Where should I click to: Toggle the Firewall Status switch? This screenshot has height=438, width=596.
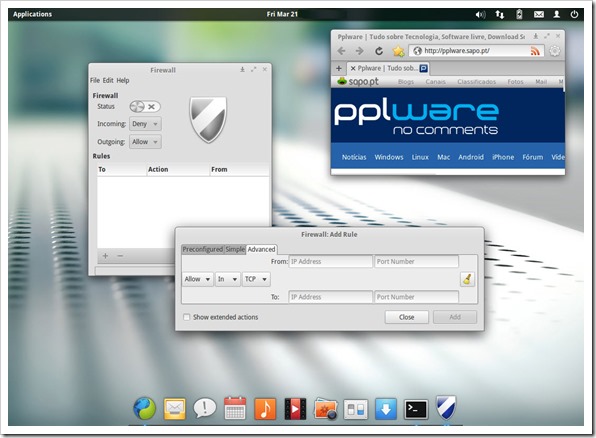[x=145, y=107]
